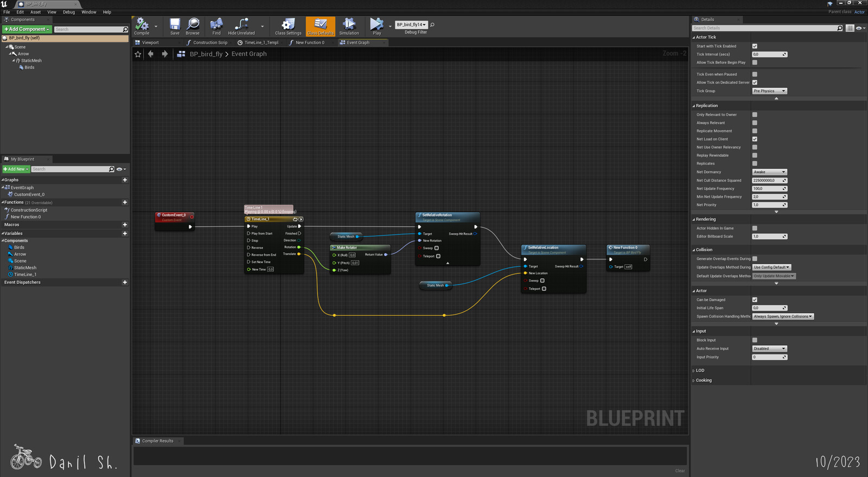Play the level

coord(376,26)
